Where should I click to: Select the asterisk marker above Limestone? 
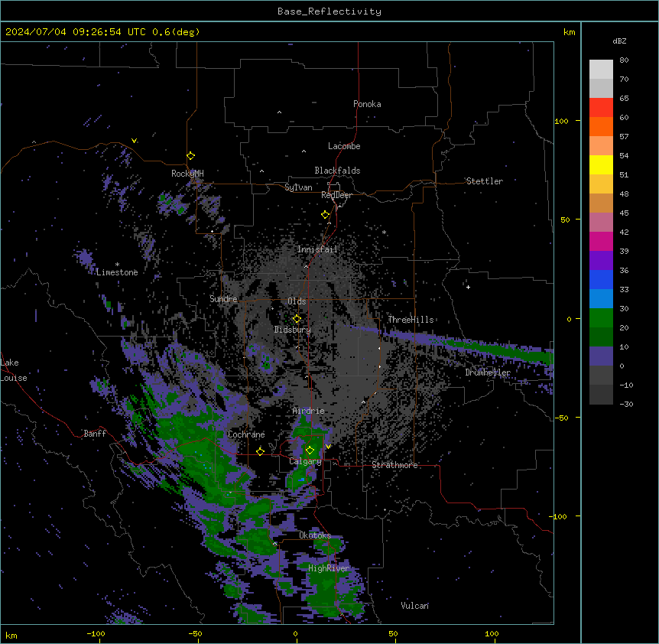coord(117,265)
